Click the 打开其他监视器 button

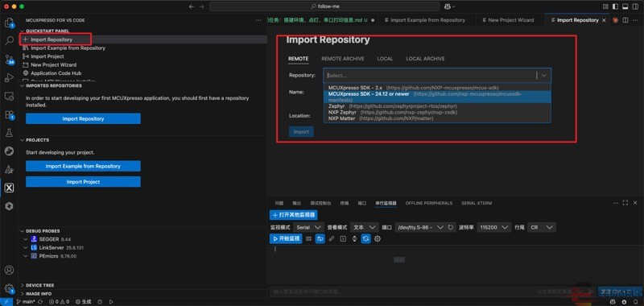click(x=293, y=215)
